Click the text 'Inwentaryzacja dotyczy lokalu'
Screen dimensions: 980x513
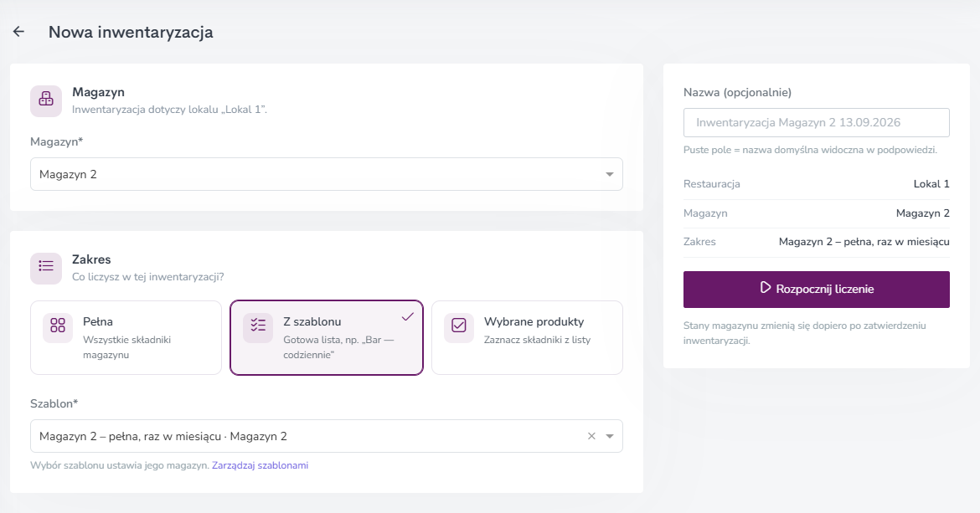pyautogui.click(x=169, y=110)
